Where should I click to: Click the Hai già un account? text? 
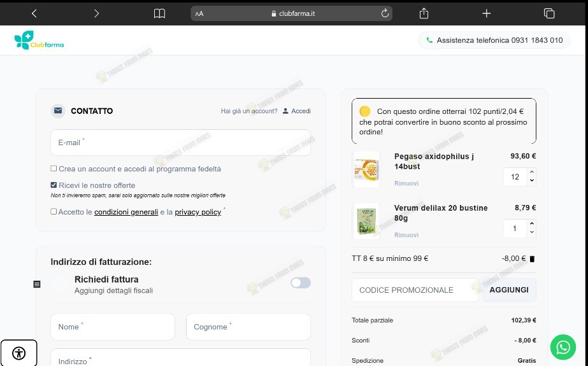249,111
